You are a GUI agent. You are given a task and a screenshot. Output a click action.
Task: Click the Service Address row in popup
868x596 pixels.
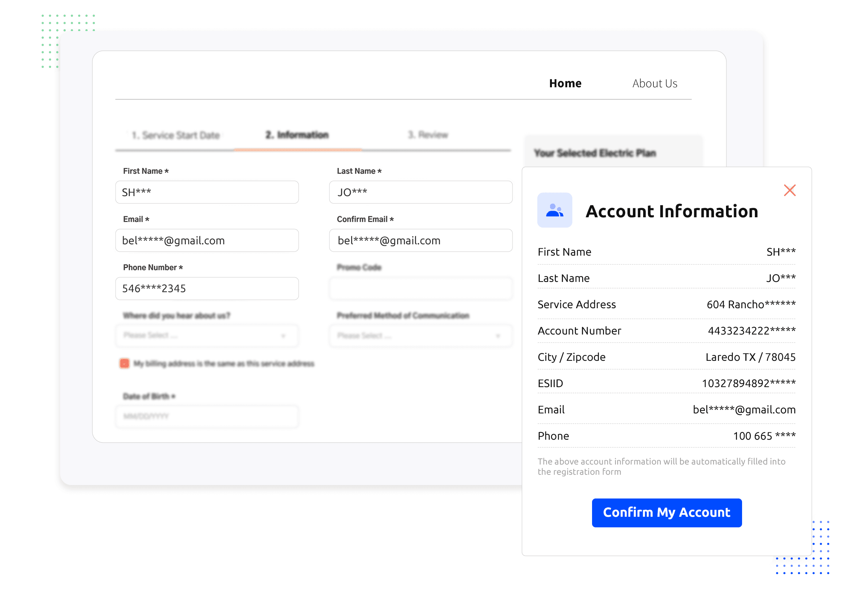[666, 305]
